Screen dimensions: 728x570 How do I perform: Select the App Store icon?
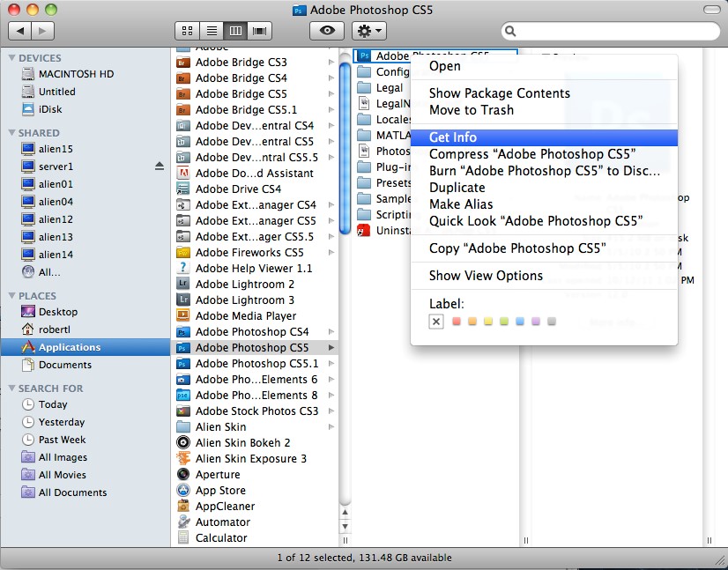[x=183, y=490]
